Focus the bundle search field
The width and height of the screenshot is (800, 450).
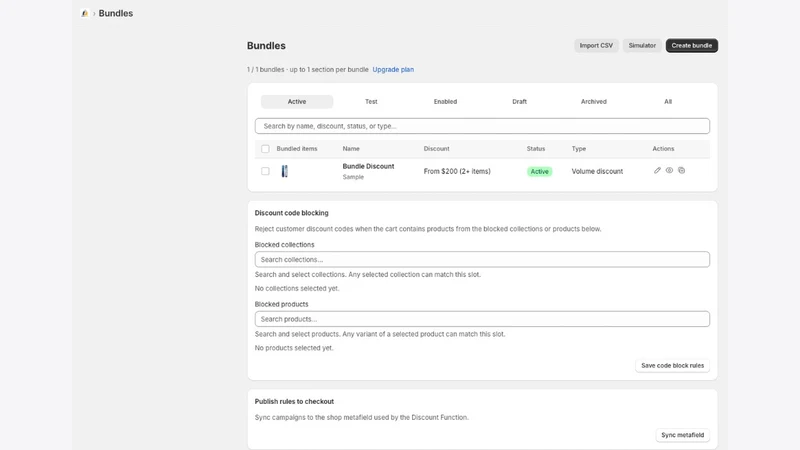(482, 126)
